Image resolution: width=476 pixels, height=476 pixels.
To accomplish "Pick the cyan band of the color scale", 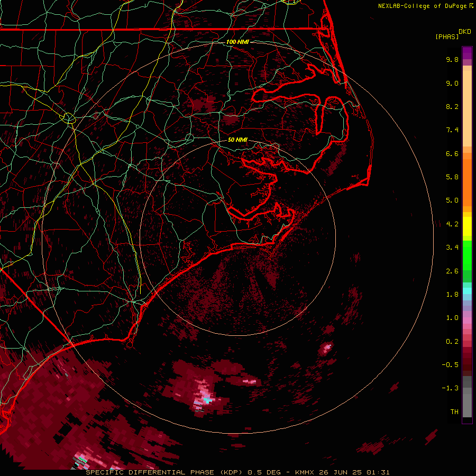I will tap(467, 291).
